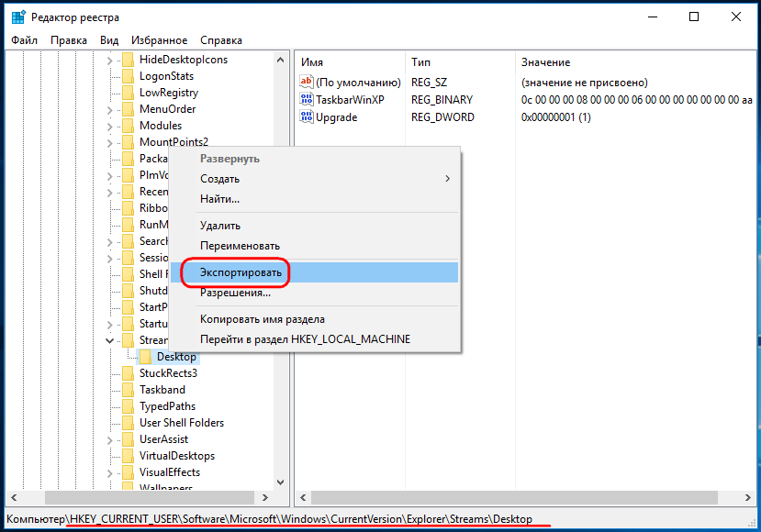This screenshot has width=761, height=532.
Task: Click the Taskband folder icon
Action: (x=129, y=390)
